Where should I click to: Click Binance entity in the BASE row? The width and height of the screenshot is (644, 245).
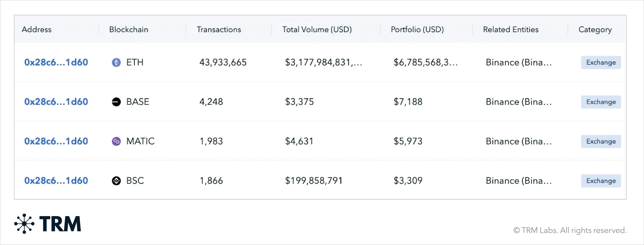518,102
